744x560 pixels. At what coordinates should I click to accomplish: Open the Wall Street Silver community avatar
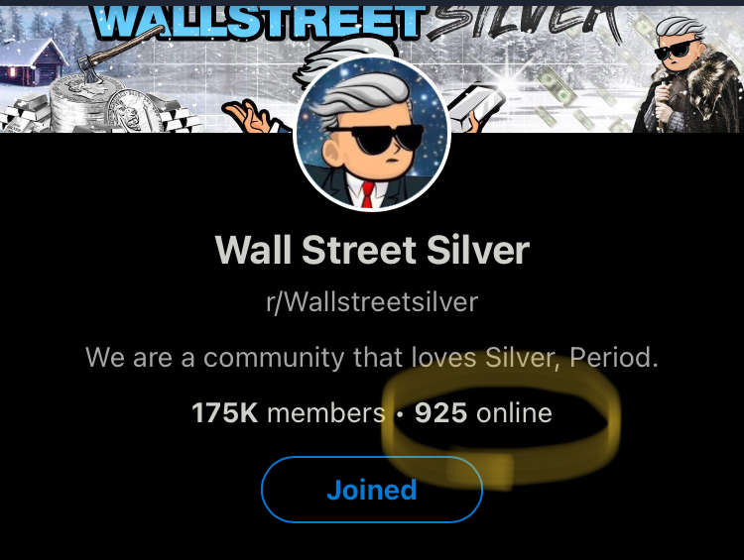pos(372,134)
